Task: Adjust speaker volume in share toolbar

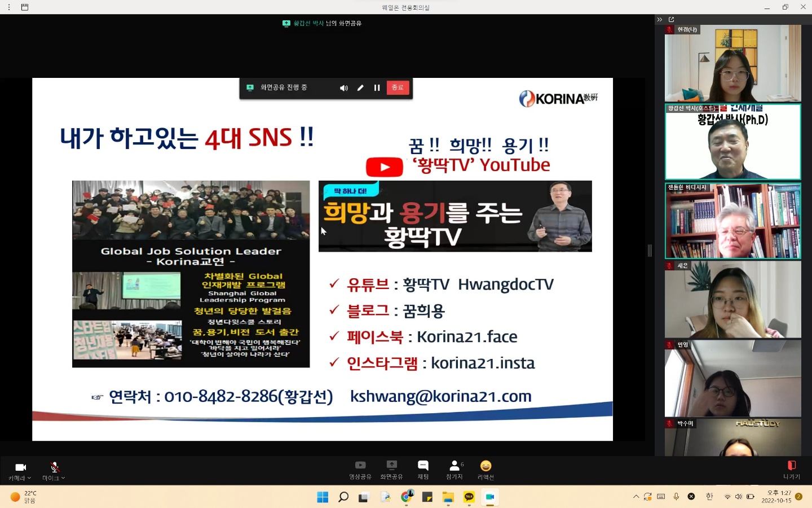Action: pos(343,88)
